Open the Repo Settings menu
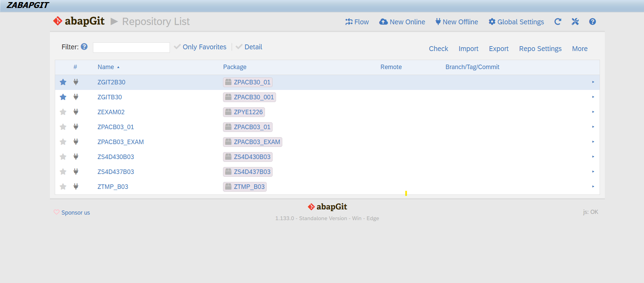The height and width of the screenshot is (283, 644). (540, 49)
